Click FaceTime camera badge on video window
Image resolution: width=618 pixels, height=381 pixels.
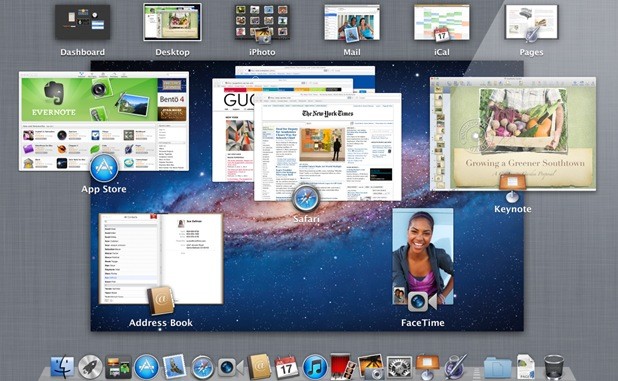(x=422, y=301)
